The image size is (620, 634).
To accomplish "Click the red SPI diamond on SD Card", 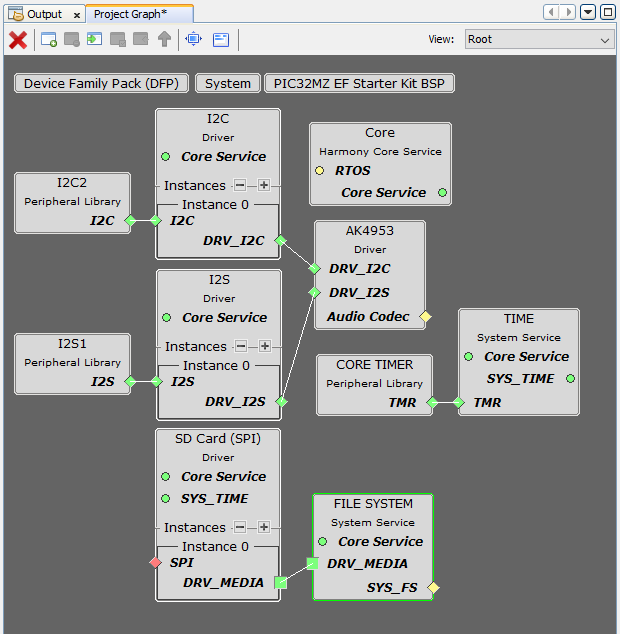I will click(155, 563).
